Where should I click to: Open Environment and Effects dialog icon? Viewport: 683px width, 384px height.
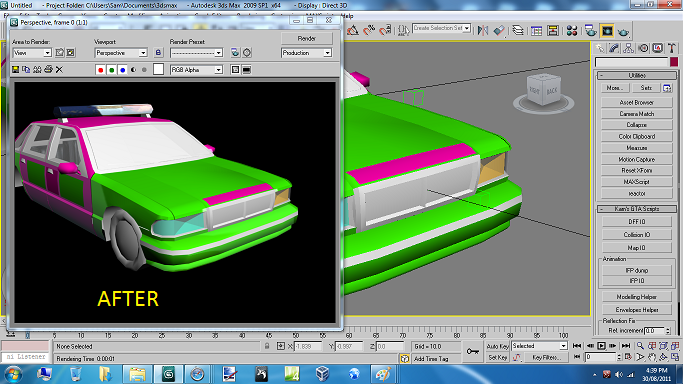[x=247, y=53]
